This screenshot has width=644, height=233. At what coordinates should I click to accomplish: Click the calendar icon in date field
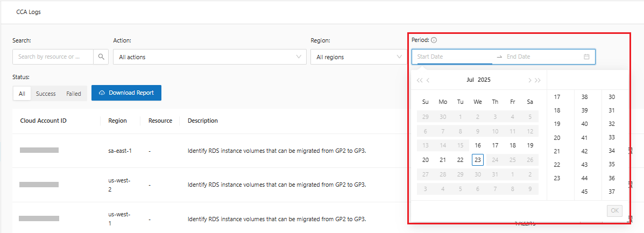[x=586, y=57]
